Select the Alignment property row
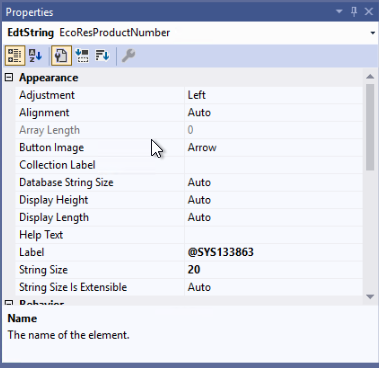 point(100,113)
